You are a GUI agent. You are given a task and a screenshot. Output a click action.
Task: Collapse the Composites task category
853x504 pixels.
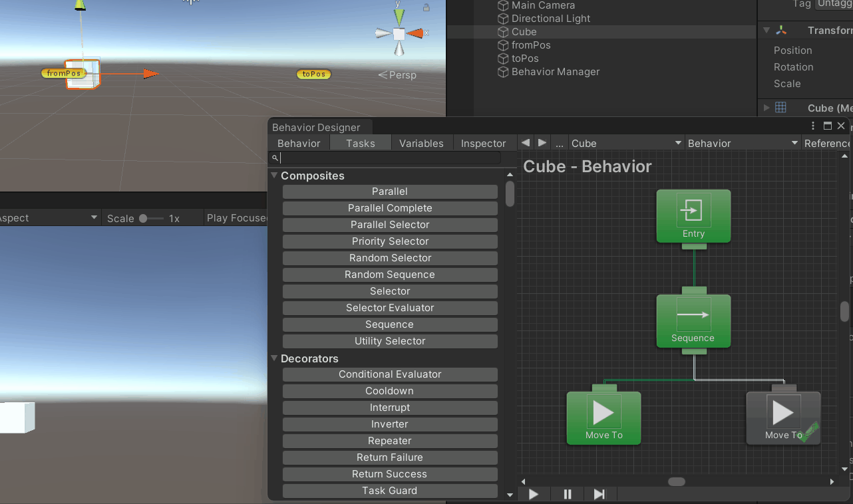pyautogui.click(x=274, y=176)
